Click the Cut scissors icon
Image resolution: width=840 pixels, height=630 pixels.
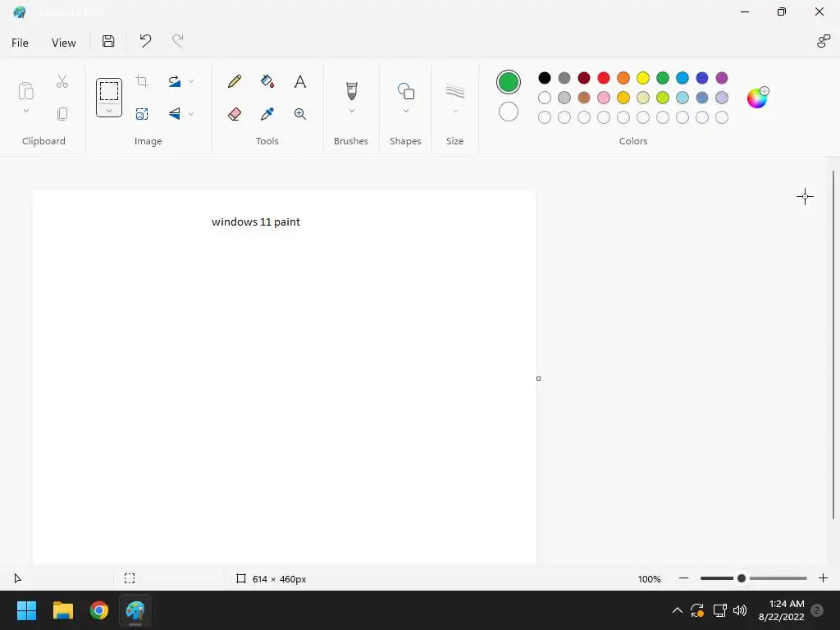pos(62,81)
